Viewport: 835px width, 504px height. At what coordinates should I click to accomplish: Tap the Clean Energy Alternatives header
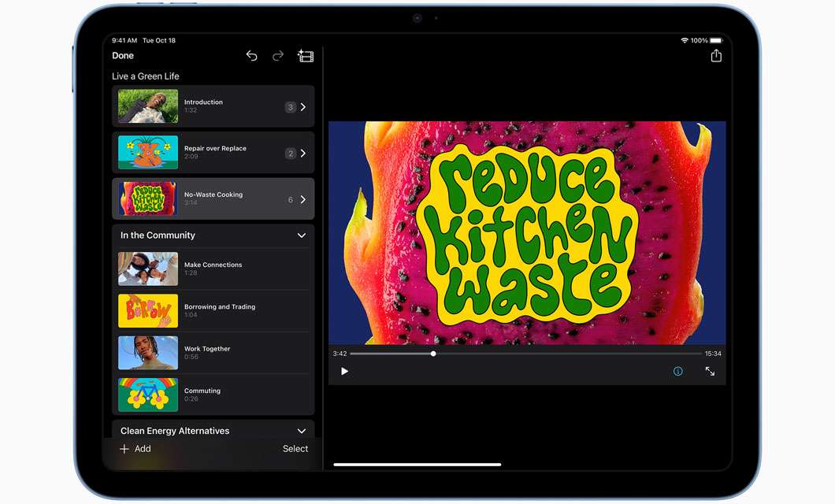point(175,431)
